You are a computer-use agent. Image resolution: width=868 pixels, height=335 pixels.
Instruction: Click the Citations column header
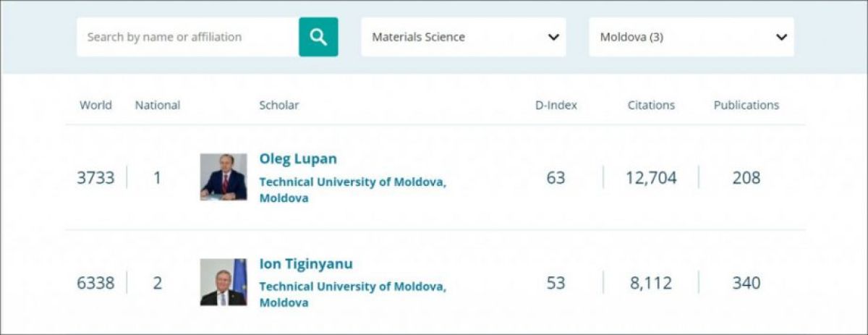pos(651,105)
